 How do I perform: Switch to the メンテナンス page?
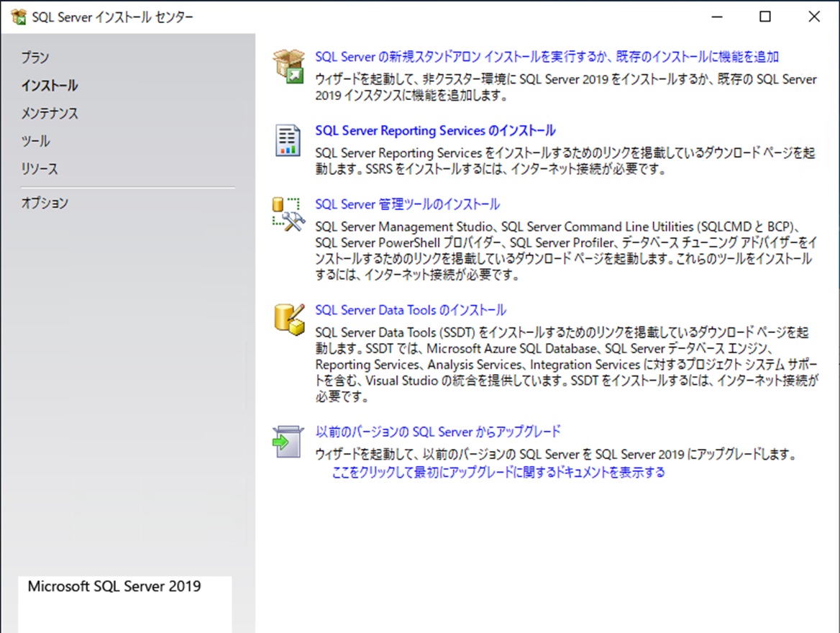coord(50,114)
